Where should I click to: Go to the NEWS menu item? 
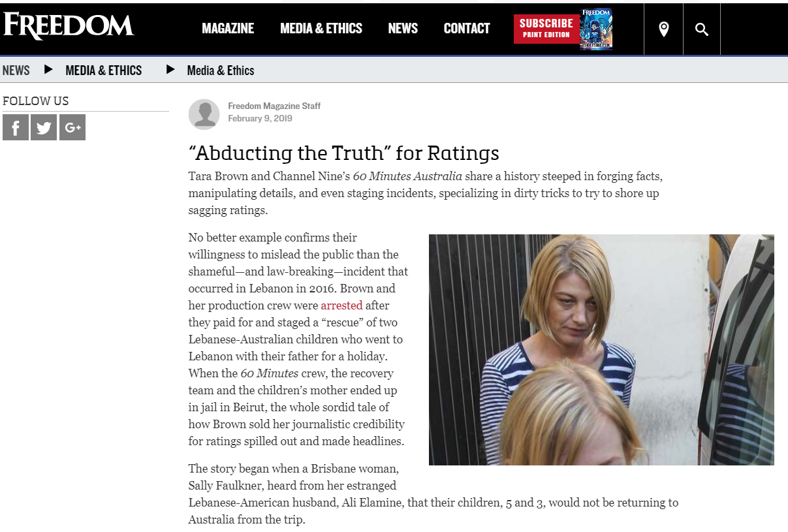click(403, 28)
